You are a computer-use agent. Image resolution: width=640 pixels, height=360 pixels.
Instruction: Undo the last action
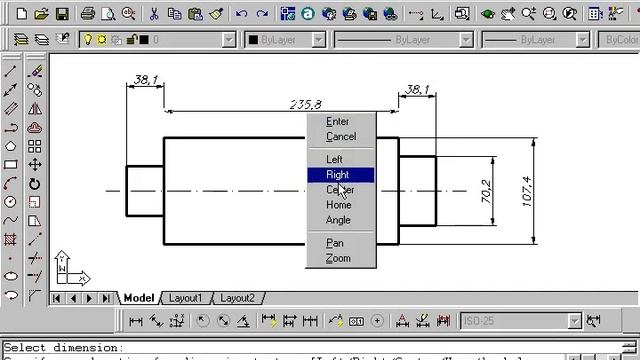tap(242, 14)
